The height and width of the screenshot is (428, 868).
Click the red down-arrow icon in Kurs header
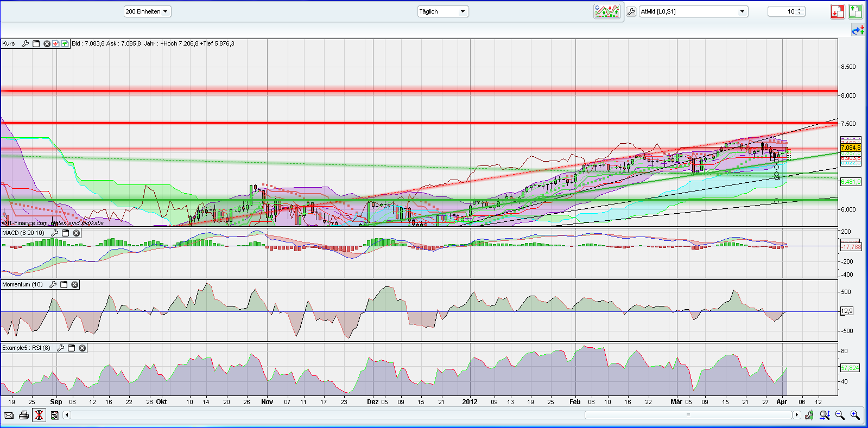point(55,44)
